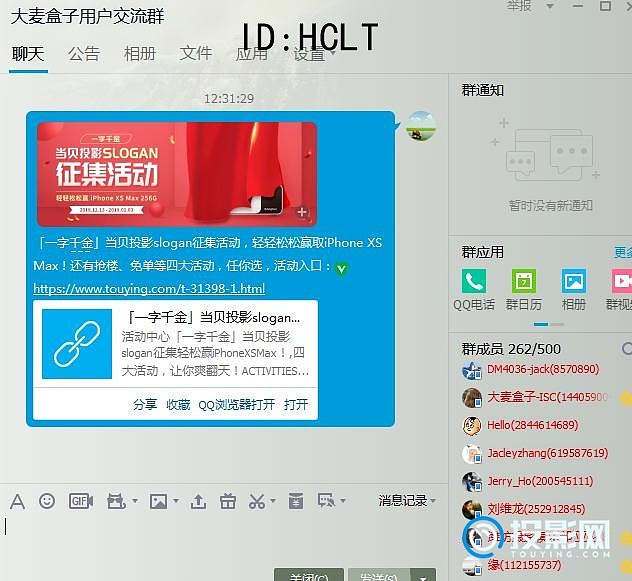Open the 设置 tab
This screenshot has width=632, height=581.
tap(310, 54)
